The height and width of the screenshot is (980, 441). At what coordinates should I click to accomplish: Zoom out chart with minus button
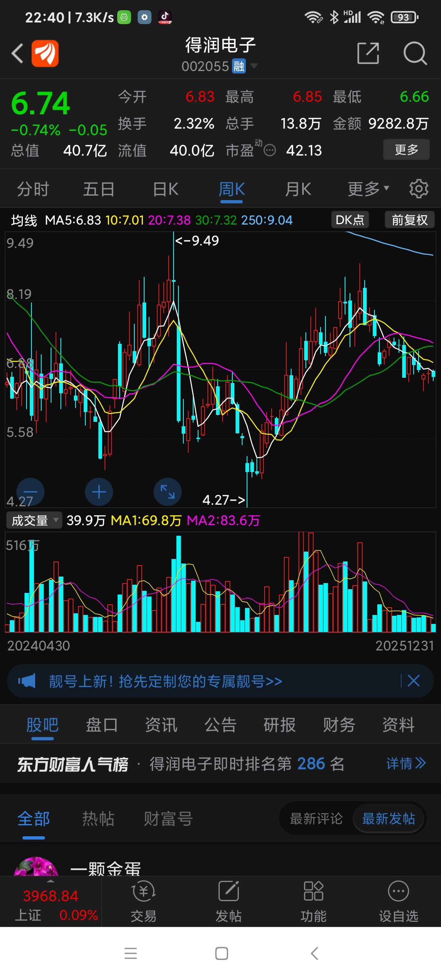pyautogui.click(x=30, y=492)
